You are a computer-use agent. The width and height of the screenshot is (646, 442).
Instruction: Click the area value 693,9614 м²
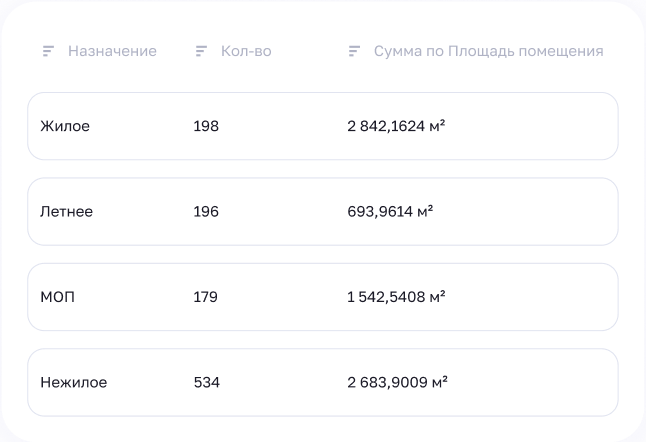pyautogui.click(x=390, y=212)
